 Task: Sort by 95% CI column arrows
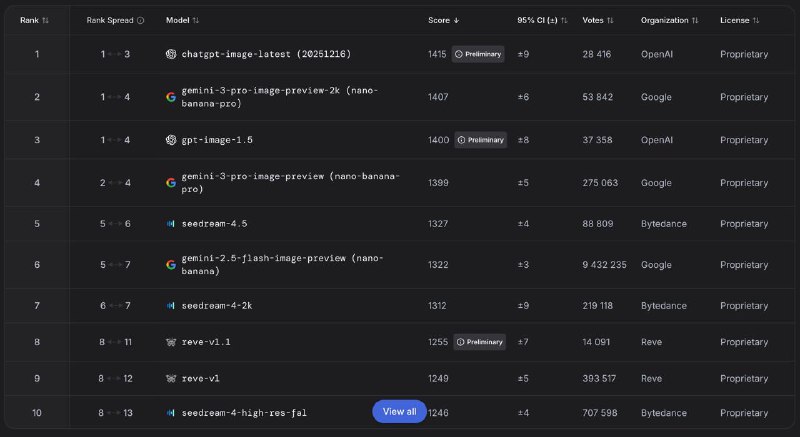[564, 20]
